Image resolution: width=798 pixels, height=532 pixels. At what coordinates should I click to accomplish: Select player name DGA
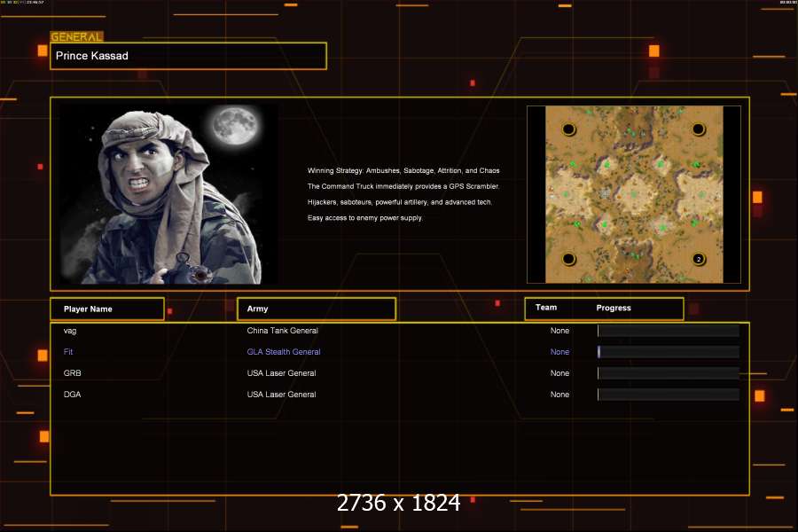coord(73,395)
